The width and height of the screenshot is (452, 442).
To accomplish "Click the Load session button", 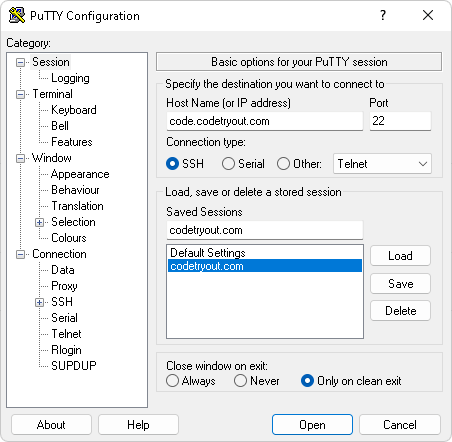I will [x=400, y=256].
